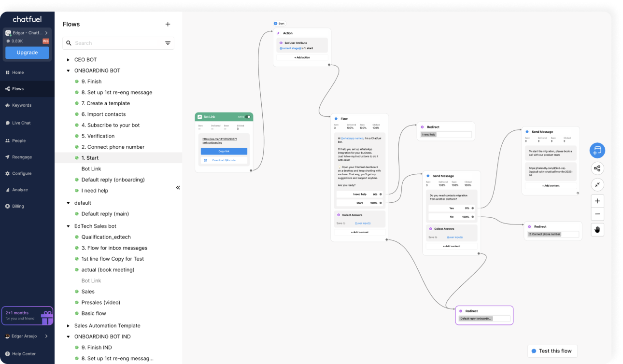Viewport: 623px width, 364px height.
Task: Click Add action in Action block
Action: pyautogui.click(x=302, y=57)
